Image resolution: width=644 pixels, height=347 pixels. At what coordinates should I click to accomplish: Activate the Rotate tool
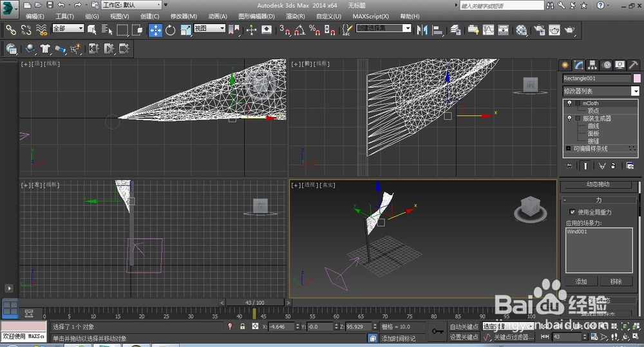pos(171,30)
